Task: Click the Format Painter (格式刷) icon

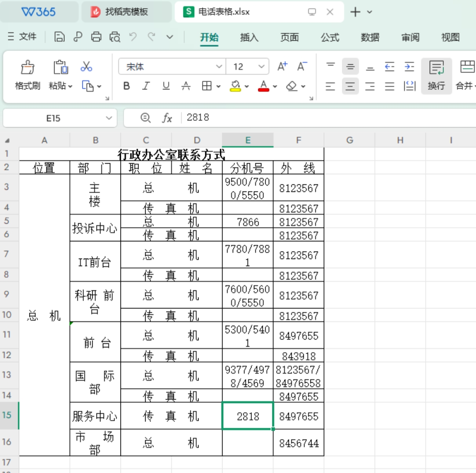Action: (27, 68)
